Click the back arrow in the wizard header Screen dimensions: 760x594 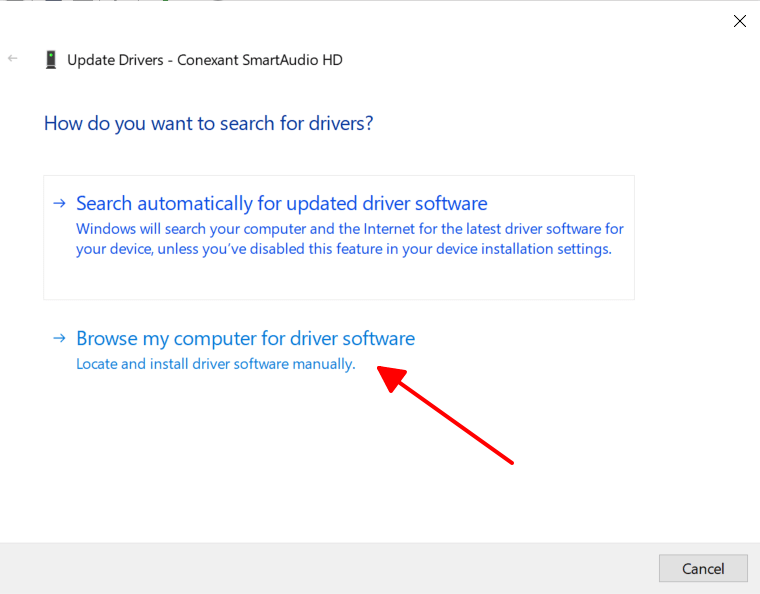point(13,59)
